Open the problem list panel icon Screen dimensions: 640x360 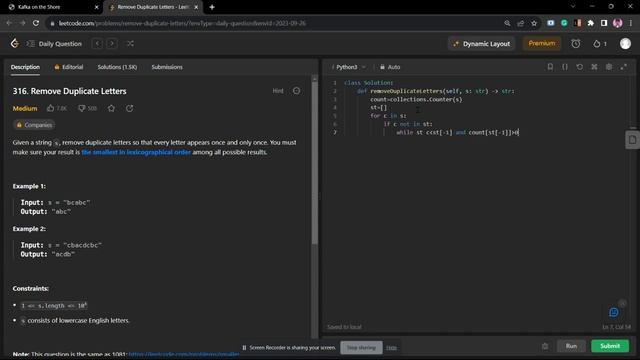(30, 43)
